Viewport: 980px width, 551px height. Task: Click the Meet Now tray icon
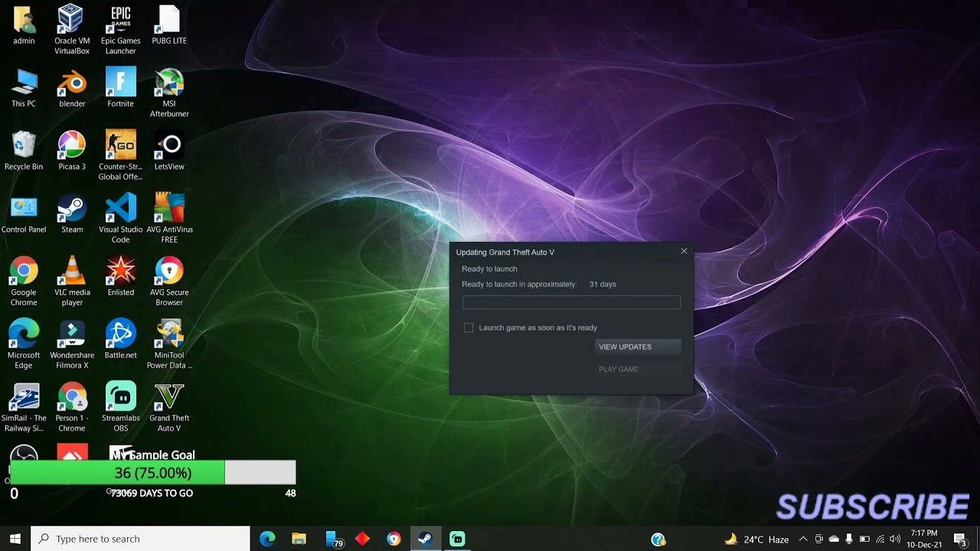click(x=818, y=539)
